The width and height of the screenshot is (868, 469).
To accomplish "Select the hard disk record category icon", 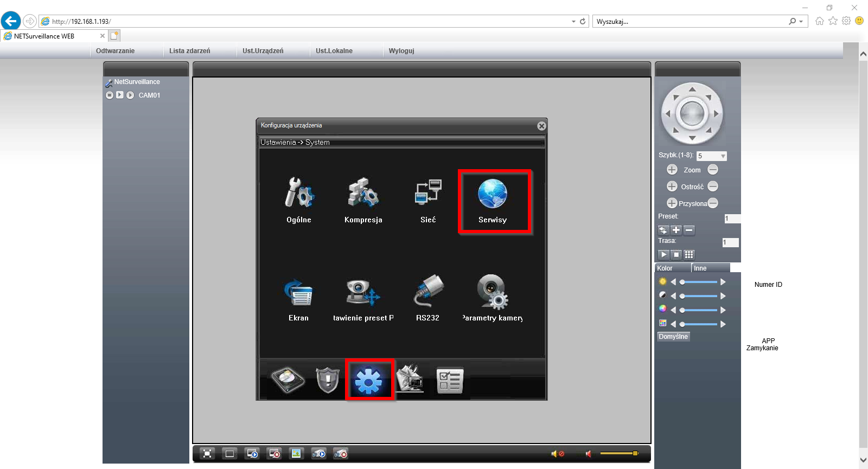I will 288,380.
